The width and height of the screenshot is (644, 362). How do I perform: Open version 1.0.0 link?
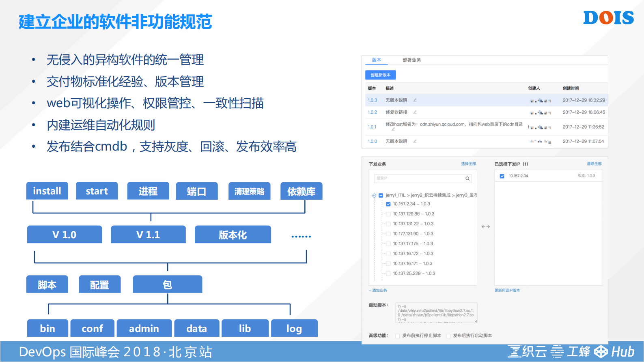click(x=372, y=141)
